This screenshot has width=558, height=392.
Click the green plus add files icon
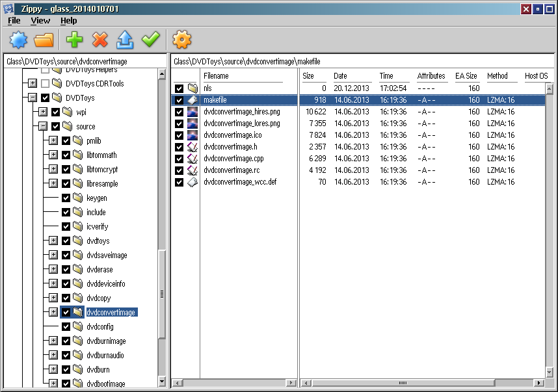tap(75, 40)
